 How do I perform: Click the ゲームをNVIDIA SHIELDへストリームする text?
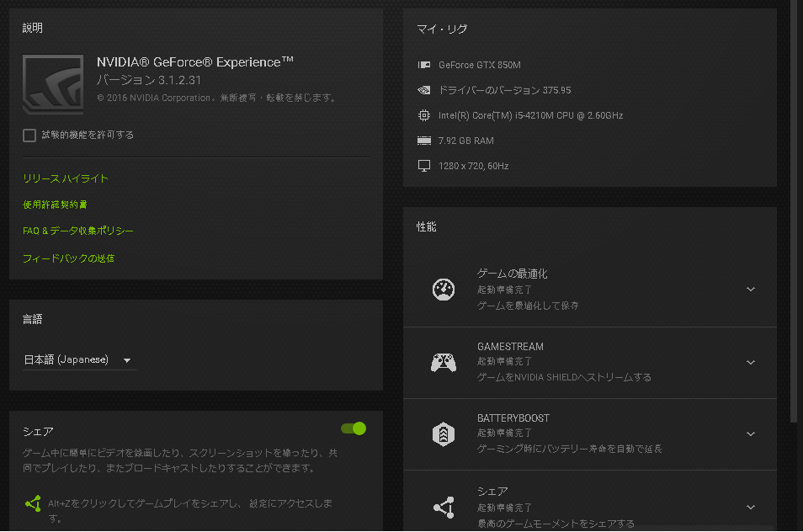point(564,377)
